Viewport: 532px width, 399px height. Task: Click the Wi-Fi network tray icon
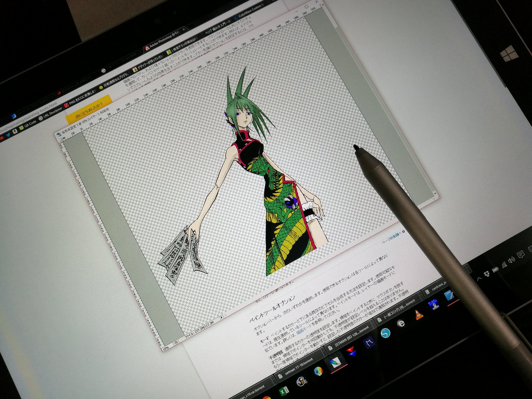click(x=504, y=264)
